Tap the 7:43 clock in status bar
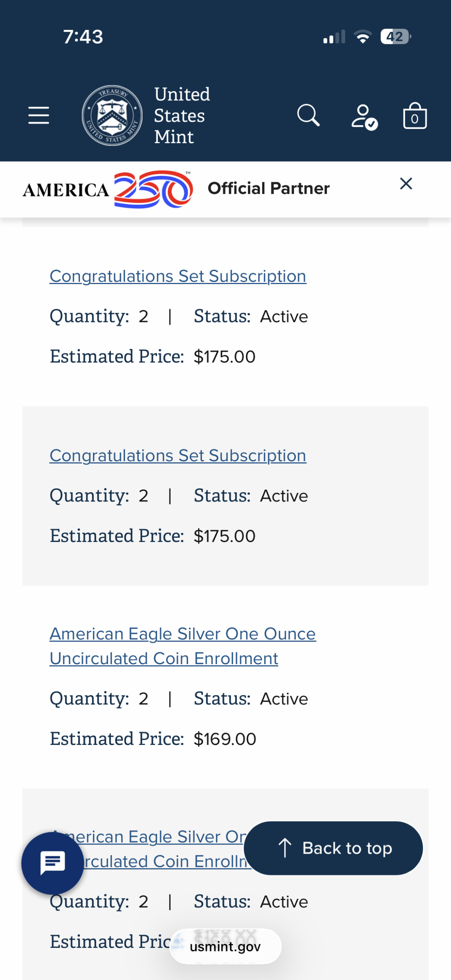The image size is (451, 980). (83, 37)
